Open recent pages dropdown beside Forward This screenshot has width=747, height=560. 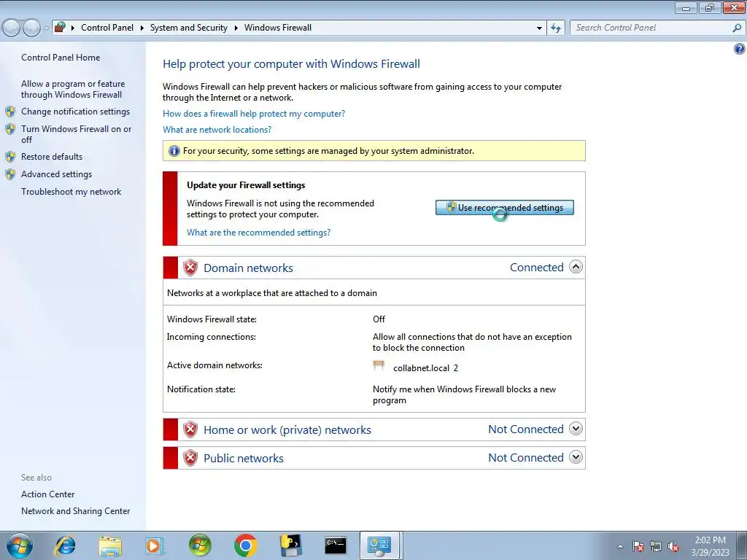point(46,28)
